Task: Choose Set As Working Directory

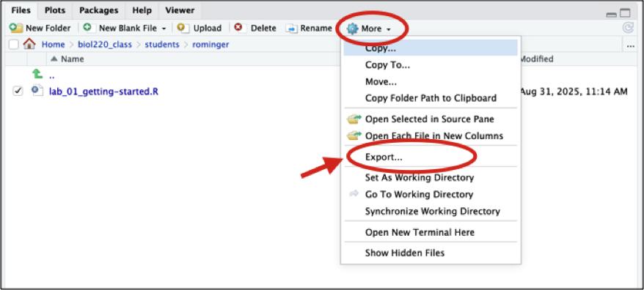Action: (x=431, y=178)
